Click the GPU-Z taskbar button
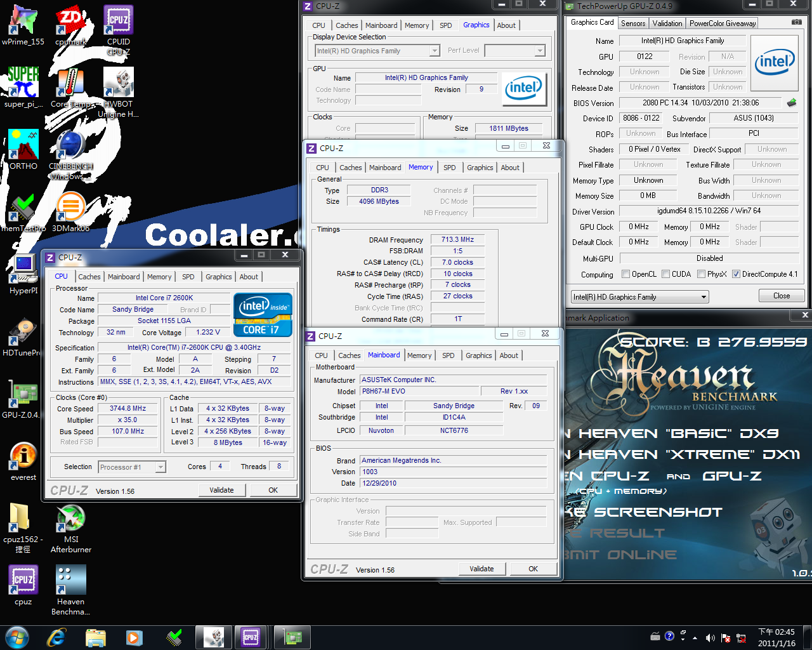 292,637
